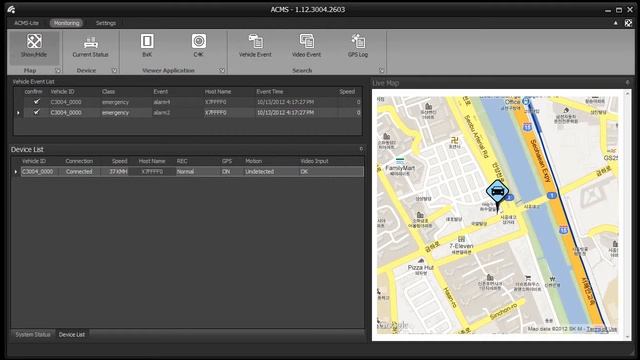Collapse the ribbon with the up arrow
The width and height of the screenshot is (640, 360).
click(616, 23)
